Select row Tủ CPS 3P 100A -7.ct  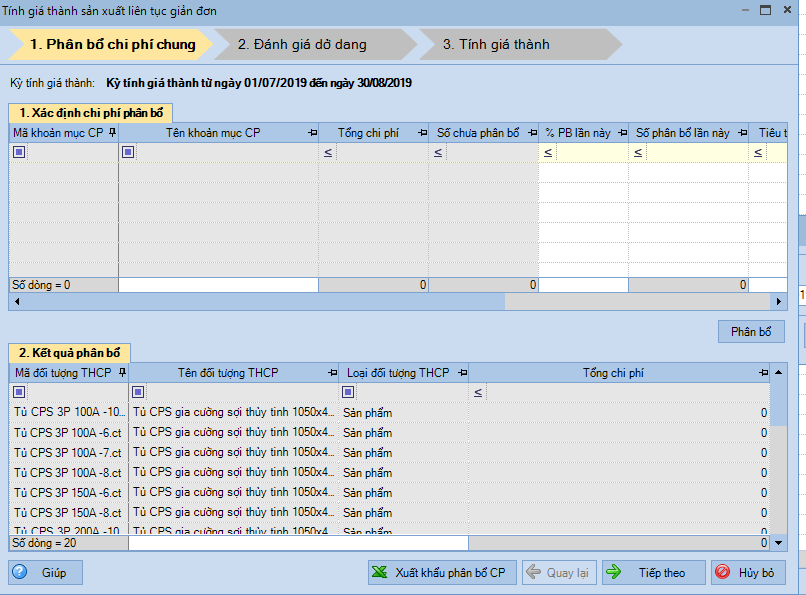pyautogui.click(x=67, y=453)
